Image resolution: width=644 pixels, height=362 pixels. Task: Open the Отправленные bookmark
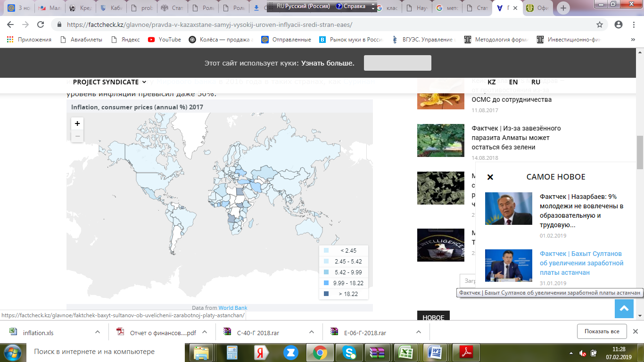[x=286, y=40]
